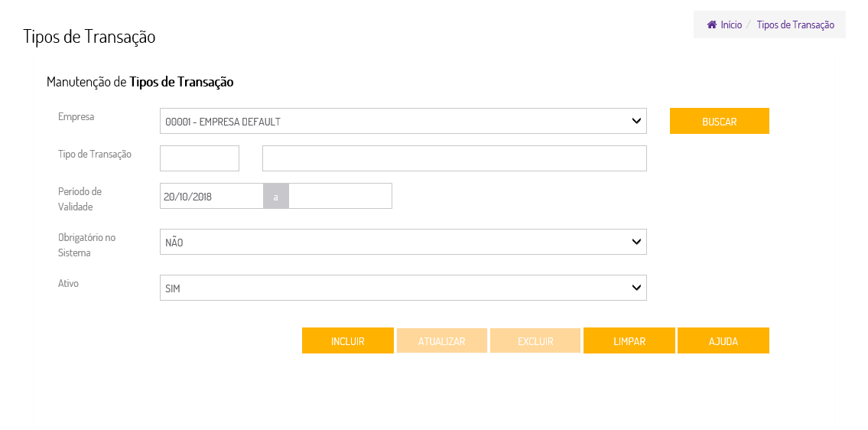This screenshot has height=430, width=868.
Task: Open the Tipos de Transação breadcrumb link
Action: pos(795,24)
